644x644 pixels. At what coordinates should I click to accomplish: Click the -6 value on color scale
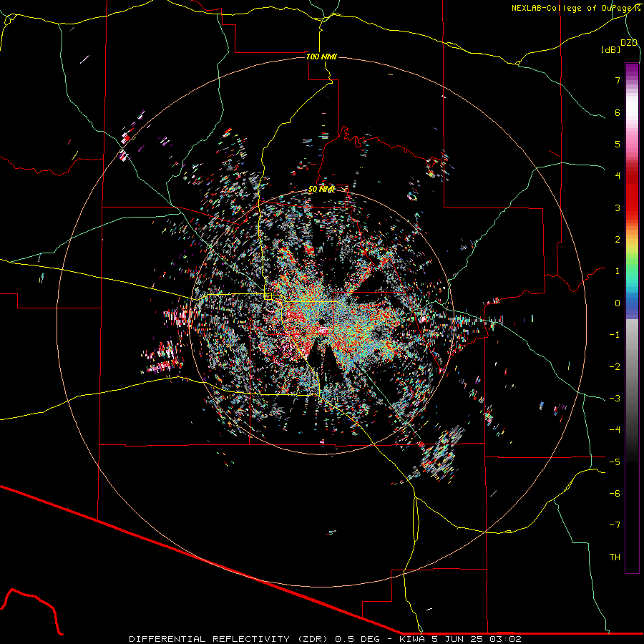point(615,494)
